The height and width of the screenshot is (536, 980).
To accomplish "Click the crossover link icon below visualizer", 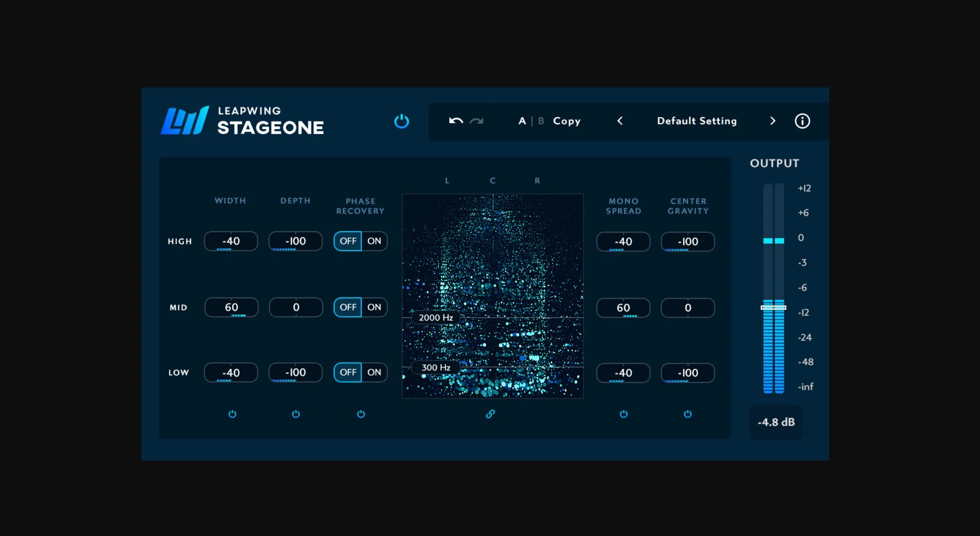I will click(x=490, y=414).
